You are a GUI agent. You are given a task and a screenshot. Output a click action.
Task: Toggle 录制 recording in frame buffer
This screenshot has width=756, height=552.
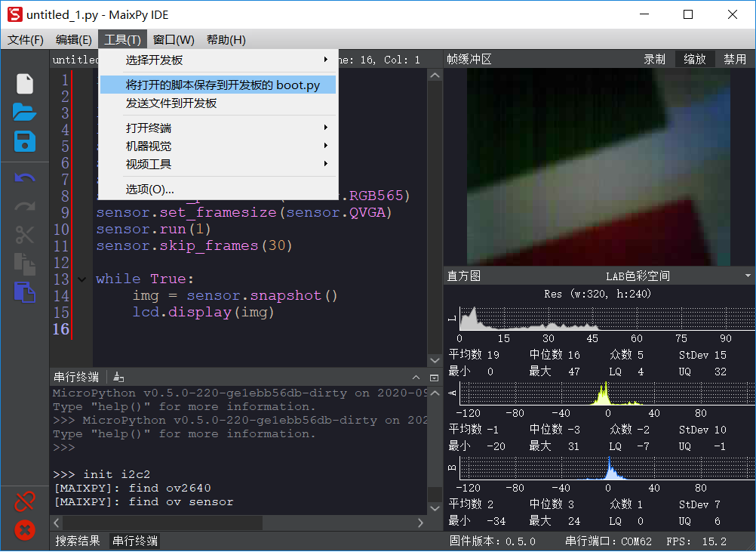pyautogui.click(x=654, y=59)
